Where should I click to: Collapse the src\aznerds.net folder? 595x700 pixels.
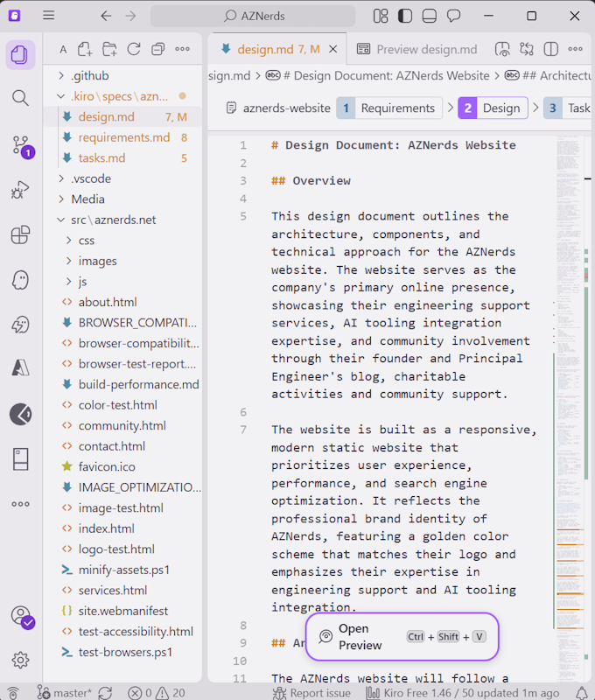point(122,220)
